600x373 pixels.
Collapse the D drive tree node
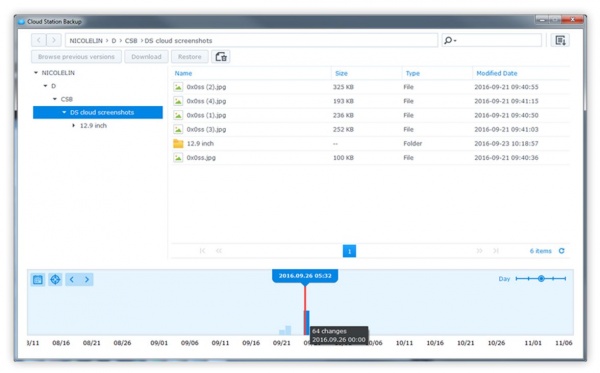(46, 86)
